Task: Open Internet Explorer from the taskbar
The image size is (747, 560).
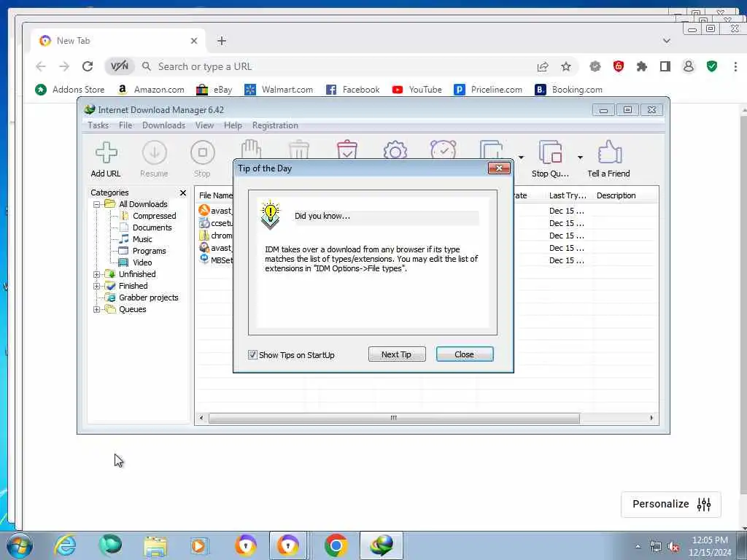Action: coord(65,545)
